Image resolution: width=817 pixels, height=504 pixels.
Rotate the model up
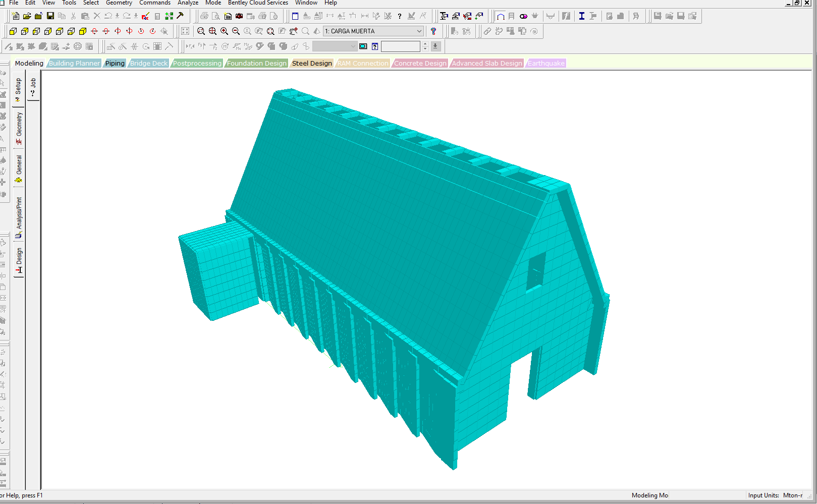click(x=94, y=31)
